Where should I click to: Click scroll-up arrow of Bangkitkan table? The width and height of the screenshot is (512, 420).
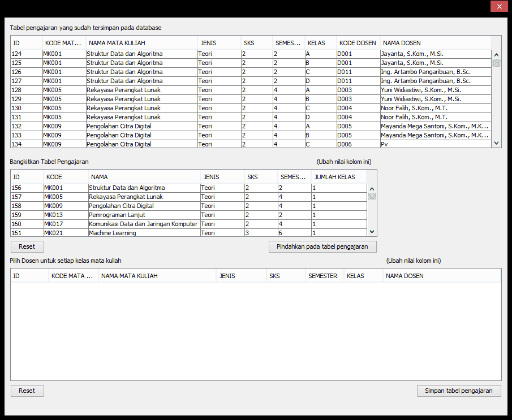(x=372, y=189)
